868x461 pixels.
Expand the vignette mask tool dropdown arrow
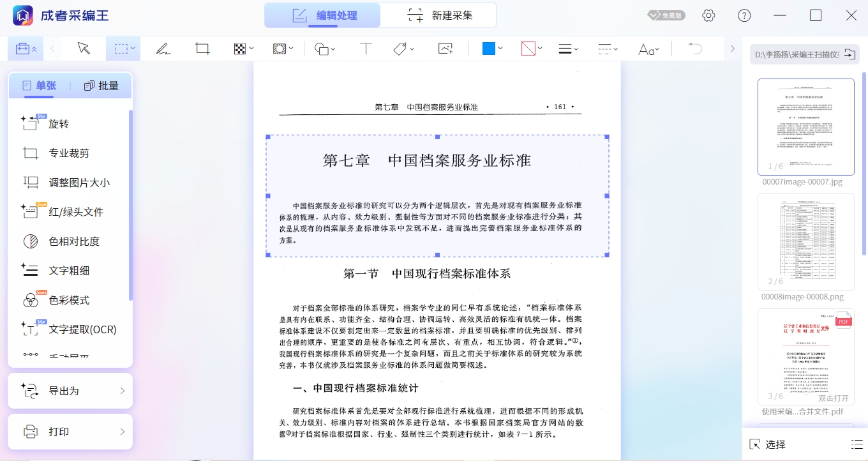point(291,49)
